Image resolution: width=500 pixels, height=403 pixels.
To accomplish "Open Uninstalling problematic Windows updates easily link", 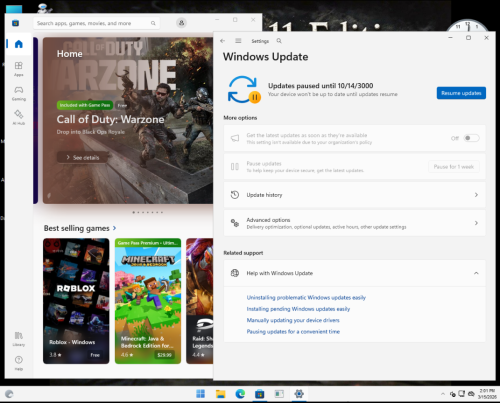I will (x=306, y=297).
